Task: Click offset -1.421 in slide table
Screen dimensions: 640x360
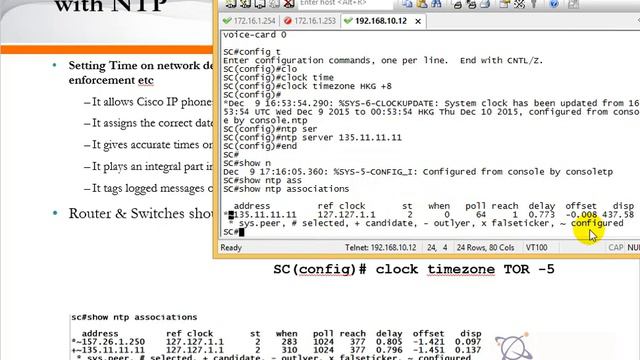Action: coord(428,342)
